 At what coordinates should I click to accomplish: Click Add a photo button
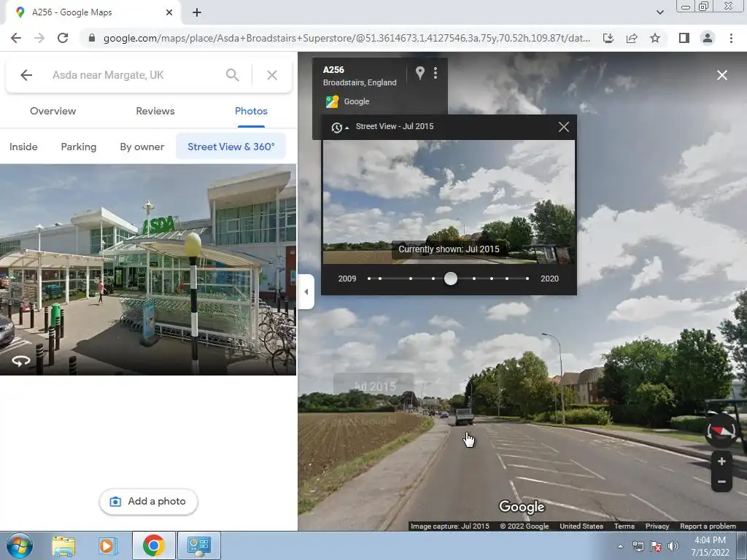[x=148, y=502]
